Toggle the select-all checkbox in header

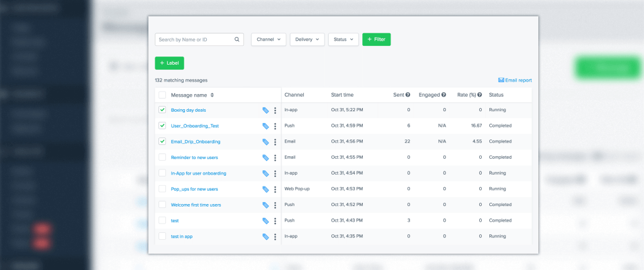[162, 95]
